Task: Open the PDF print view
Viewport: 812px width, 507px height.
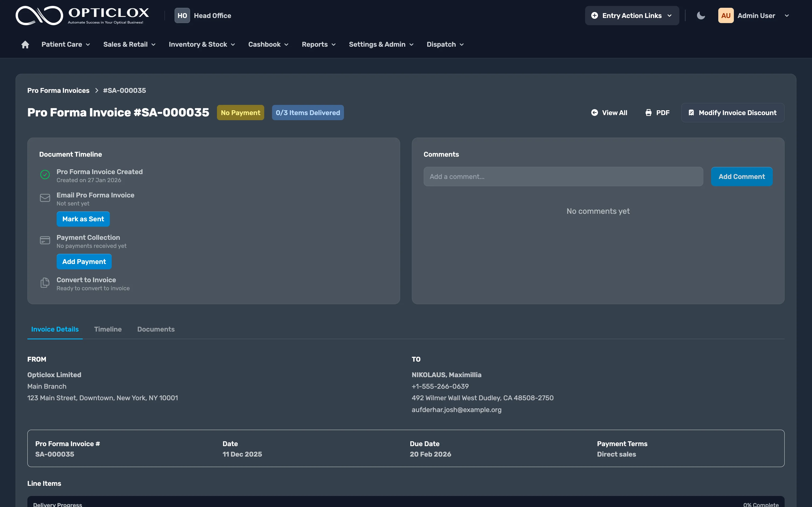Action: (x=657, y=113)
